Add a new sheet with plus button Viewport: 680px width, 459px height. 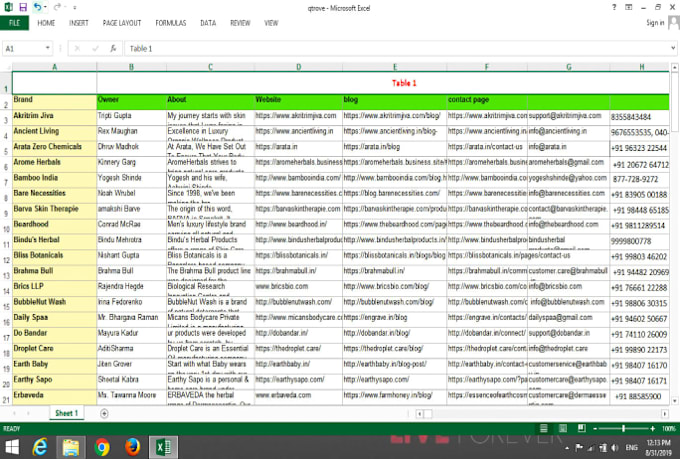pos(104,413)
